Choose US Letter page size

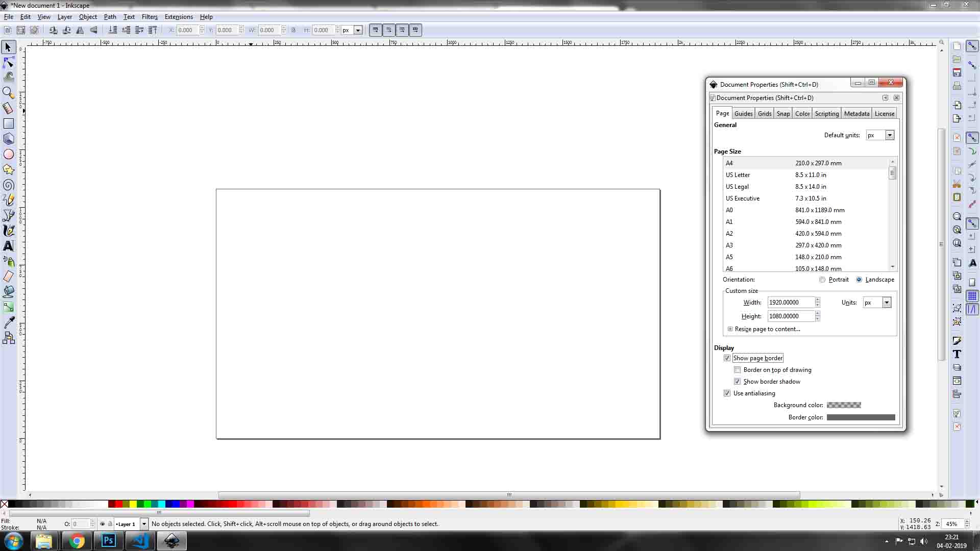tap(738, 175)
